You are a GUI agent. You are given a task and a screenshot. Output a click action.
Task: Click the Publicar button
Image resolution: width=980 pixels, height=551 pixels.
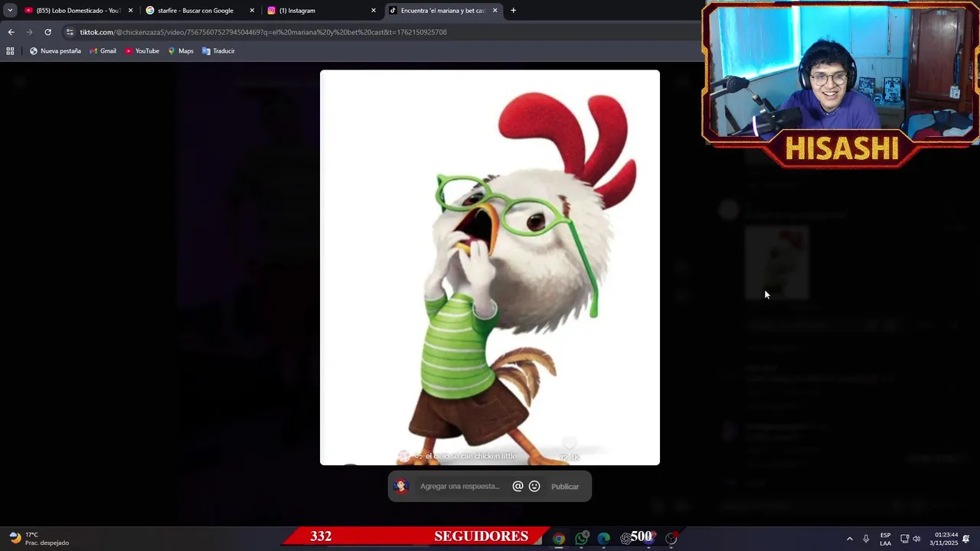pos(565,487)
